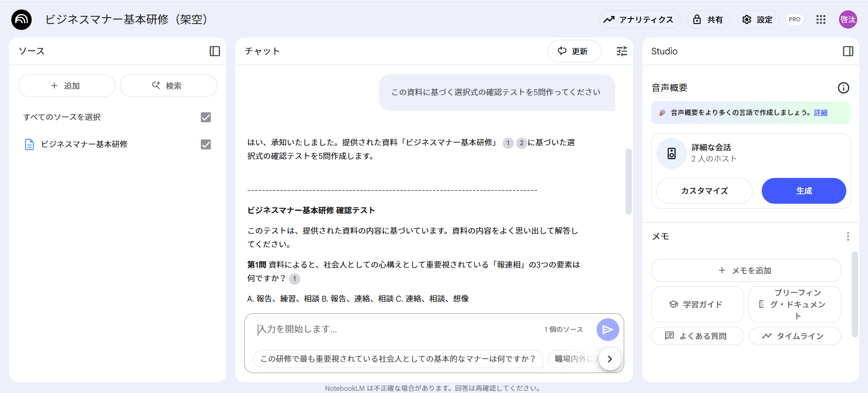Open the ビジネスマナー基本研修 source document icon
This screenshot has width=868, height=393.
(x=29, y=144)
